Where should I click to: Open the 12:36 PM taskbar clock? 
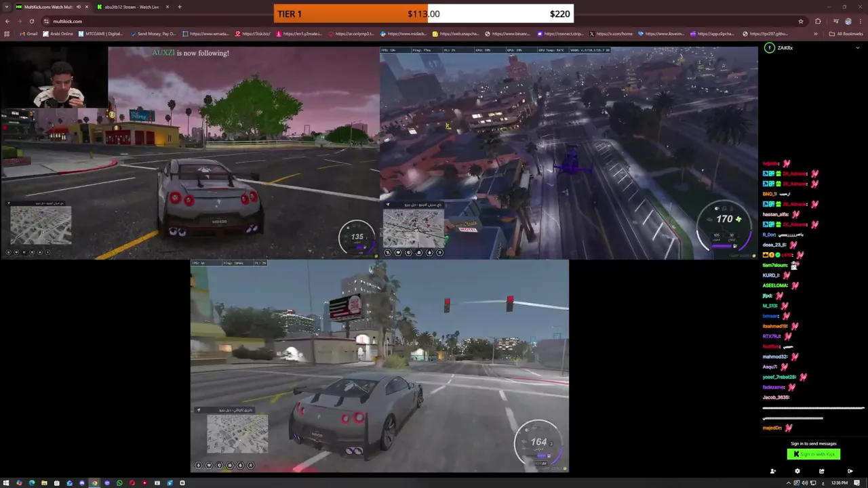coord(840,483)
